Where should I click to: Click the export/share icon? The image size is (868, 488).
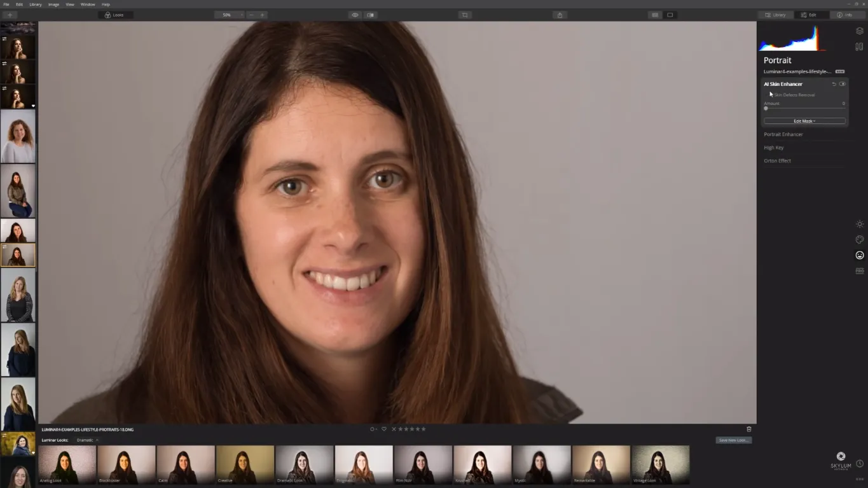[560, 15]
